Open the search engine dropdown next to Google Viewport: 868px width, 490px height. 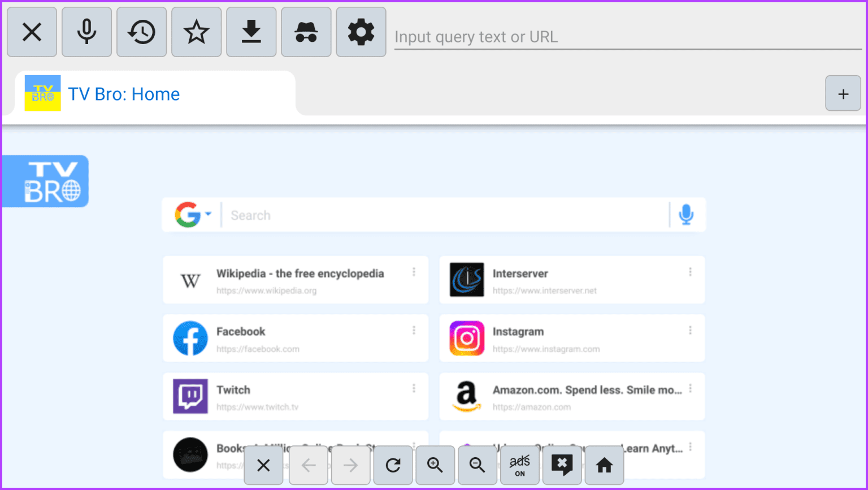pyautogui.click(x=209, y=214)
